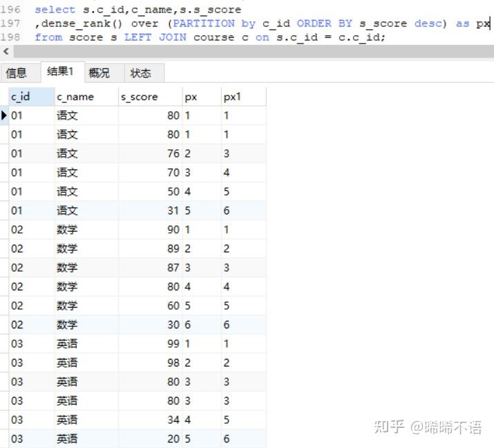Select s_score cell with value 99

click(x=151, y=344)
